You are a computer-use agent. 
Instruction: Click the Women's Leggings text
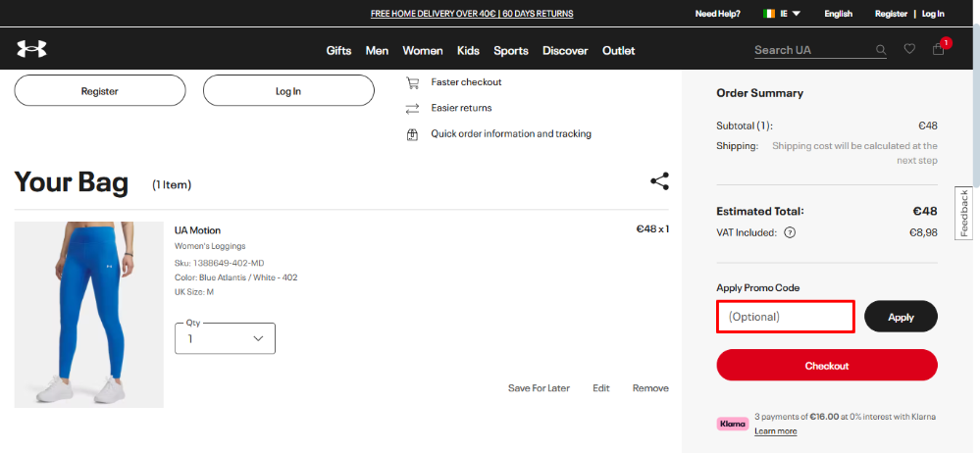210,246
